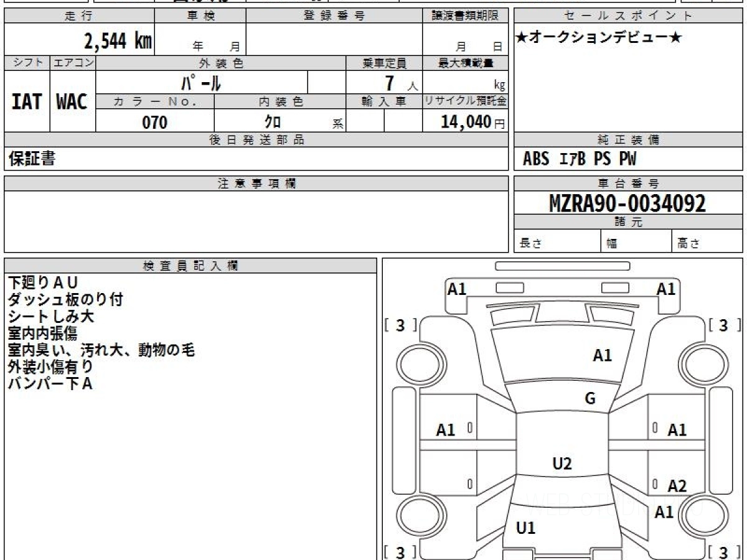This screenshot has height=560, width=747.
Task: Select the U1 rear damage marker
Action: (x=526, y=528)
